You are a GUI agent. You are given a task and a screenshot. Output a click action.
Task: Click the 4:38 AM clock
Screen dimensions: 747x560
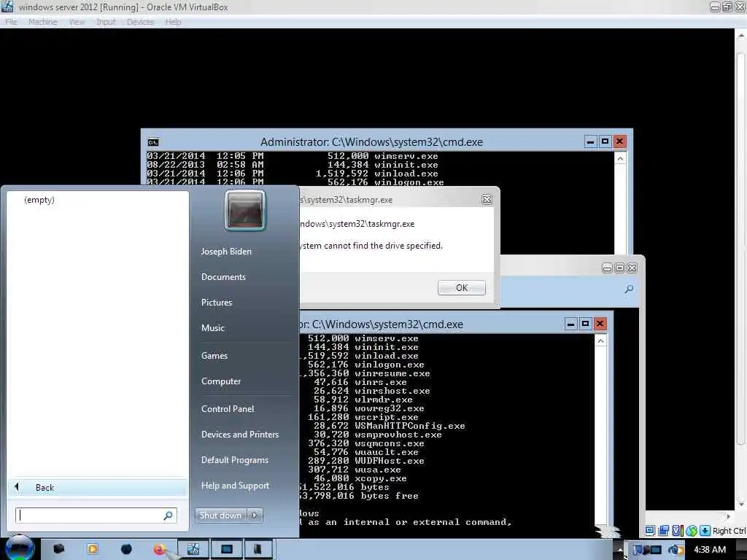710,550
